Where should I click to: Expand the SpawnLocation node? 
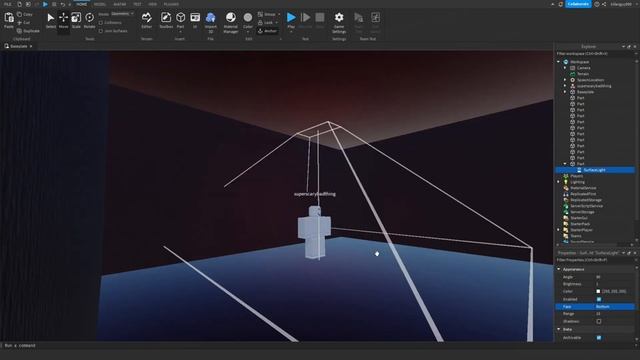click(x=565, y=80)
